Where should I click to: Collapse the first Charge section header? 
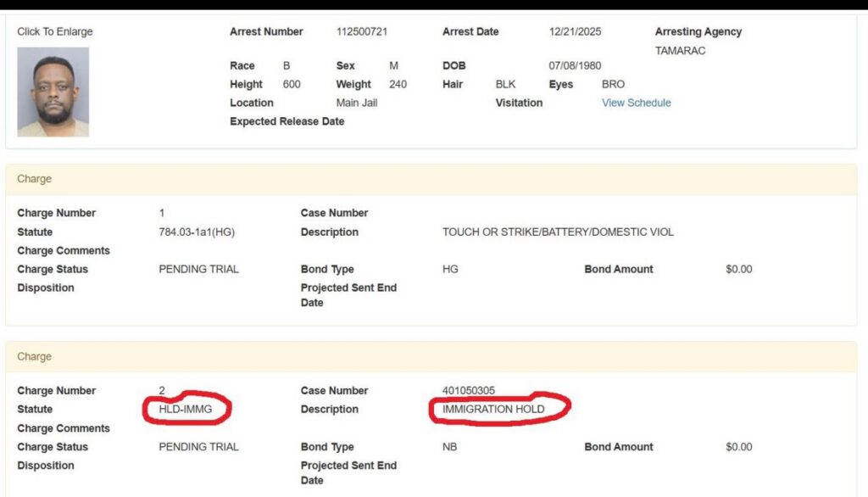pyautogui.click(x=35, y=180)
